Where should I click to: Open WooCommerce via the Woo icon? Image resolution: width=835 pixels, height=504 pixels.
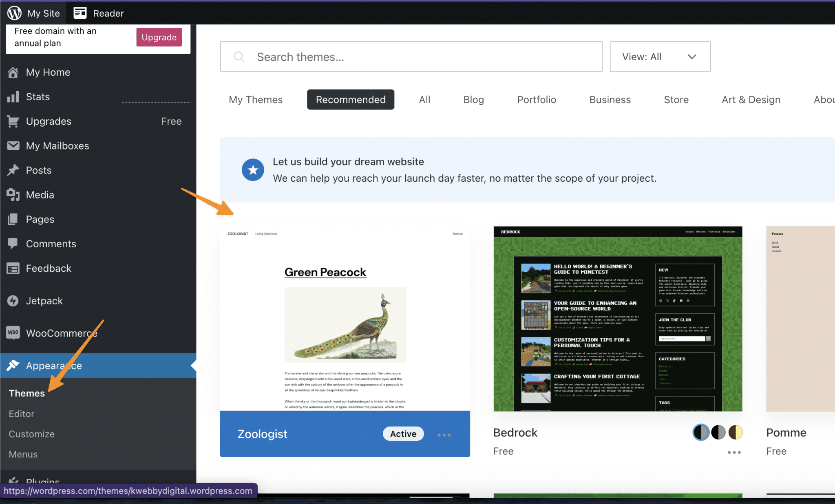click(13, 333)
